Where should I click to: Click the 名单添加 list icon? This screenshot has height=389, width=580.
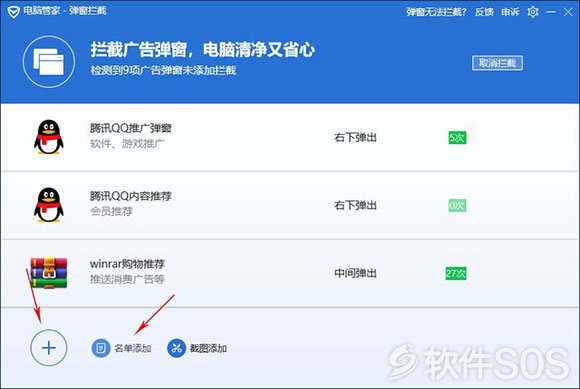click(x=101, y=348)
